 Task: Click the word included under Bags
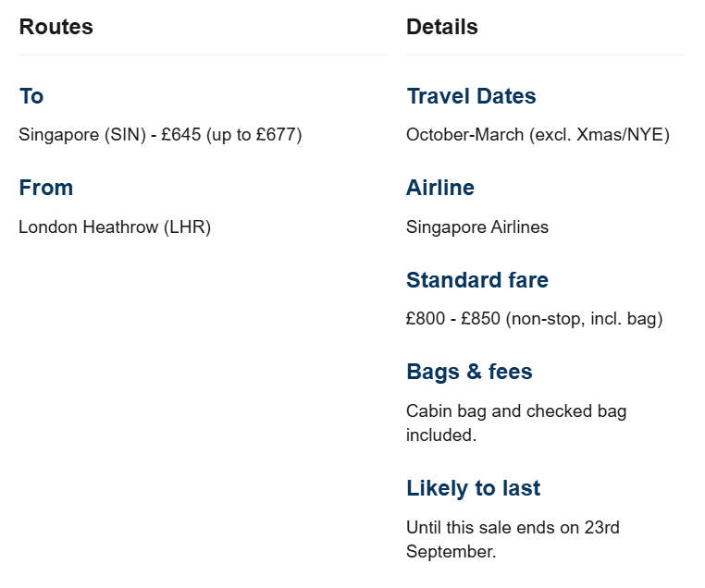441,435
